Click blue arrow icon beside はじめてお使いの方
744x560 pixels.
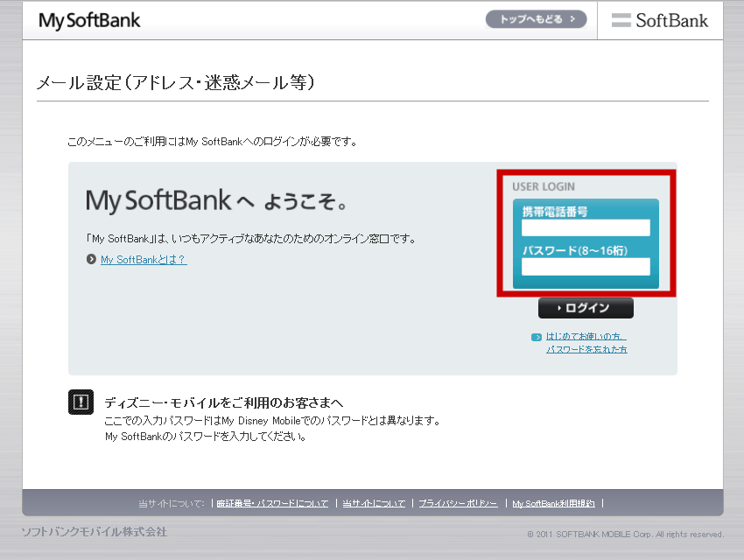pyautogui.click(x=537, y=337)
